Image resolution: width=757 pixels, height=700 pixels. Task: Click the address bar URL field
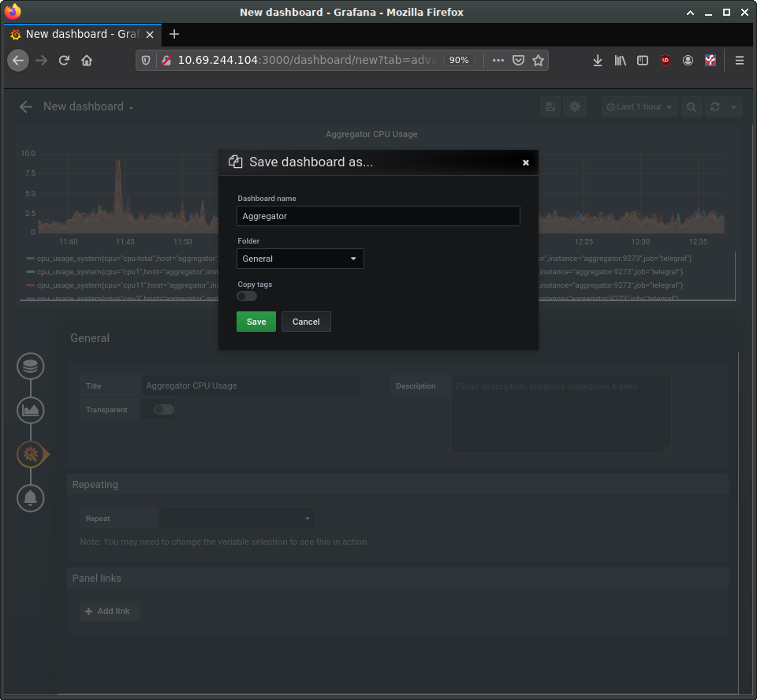[306, 61]
